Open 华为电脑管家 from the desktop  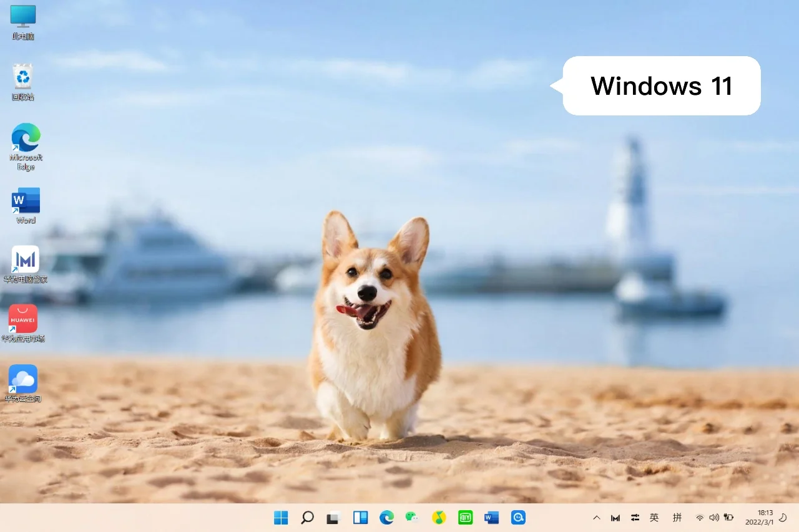[x=24, y=259]
